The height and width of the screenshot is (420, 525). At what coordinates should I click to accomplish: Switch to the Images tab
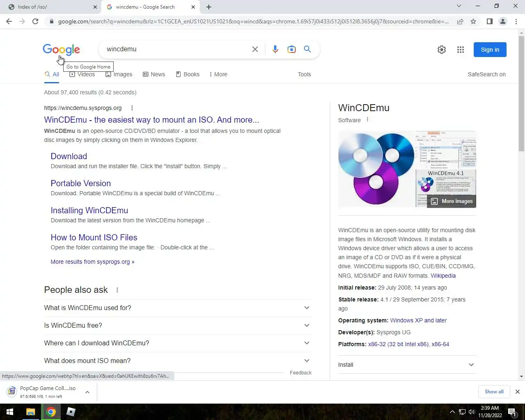pos(119,74)
